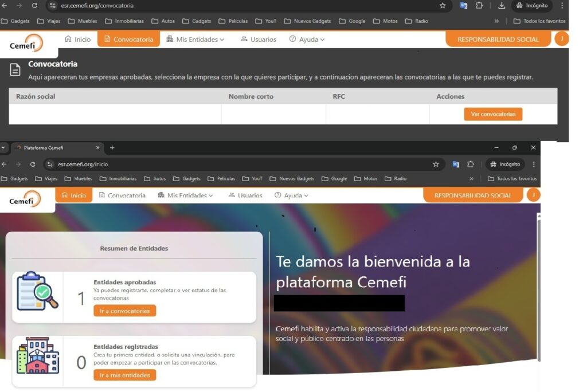
Task: Go to Inicio on Convocatoria page
Action: (x=78, y=40)
